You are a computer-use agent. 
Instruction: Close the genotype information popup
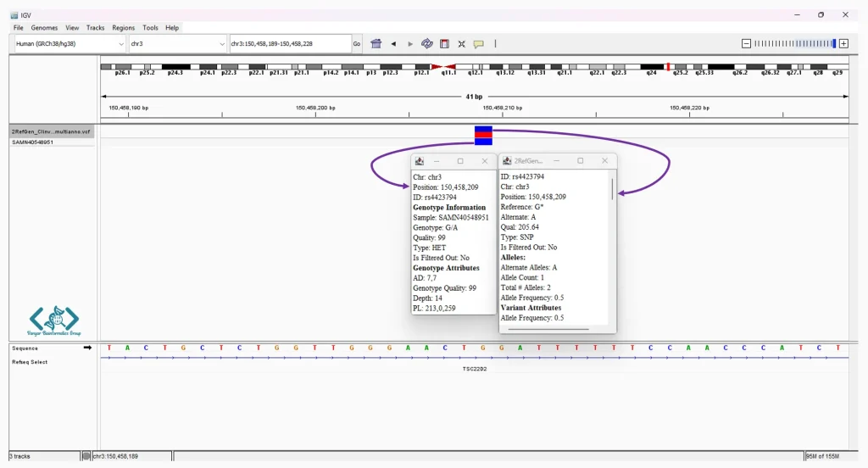(485, 161)
